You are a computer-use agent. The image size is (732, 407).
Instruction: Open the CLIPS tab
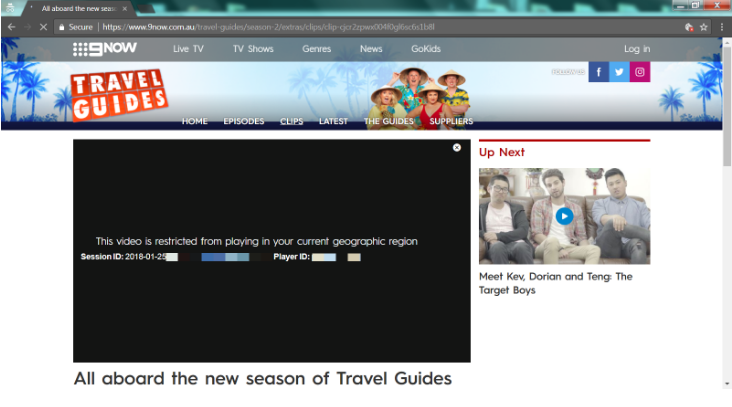[292, 121]
